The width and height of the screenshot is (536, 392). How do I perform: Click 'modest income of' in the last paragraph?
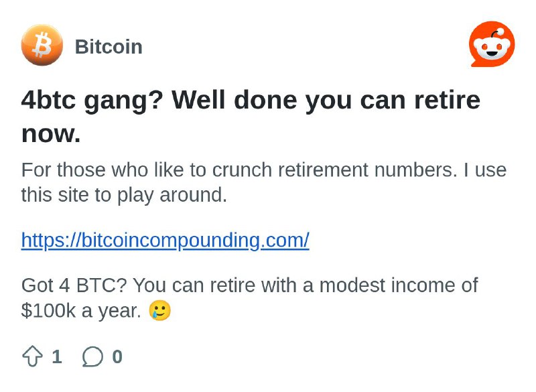tap(399, 285)
